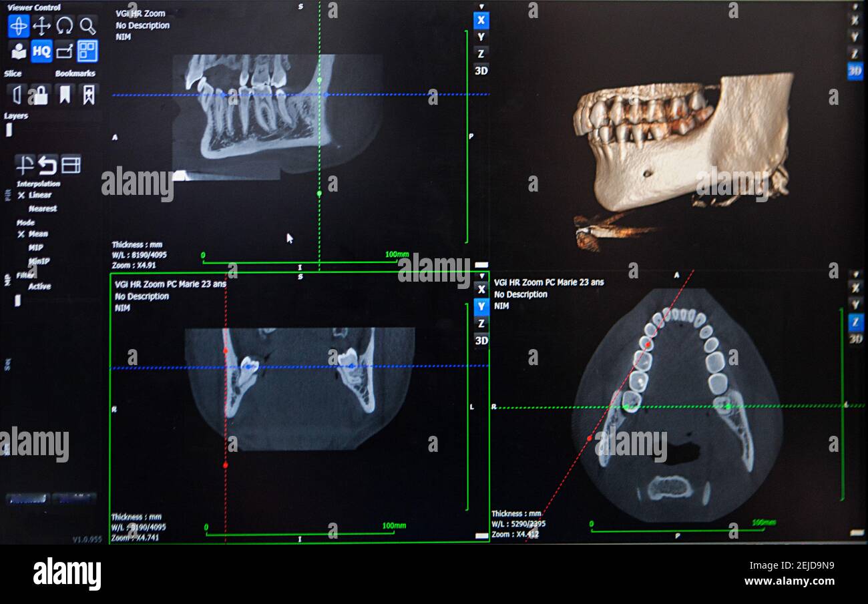The width and height of the screenshot is (868, 604).
Task: Click the axis alignment icon above Interpolation
Action: pyautogui.click(x=25, y=164)
